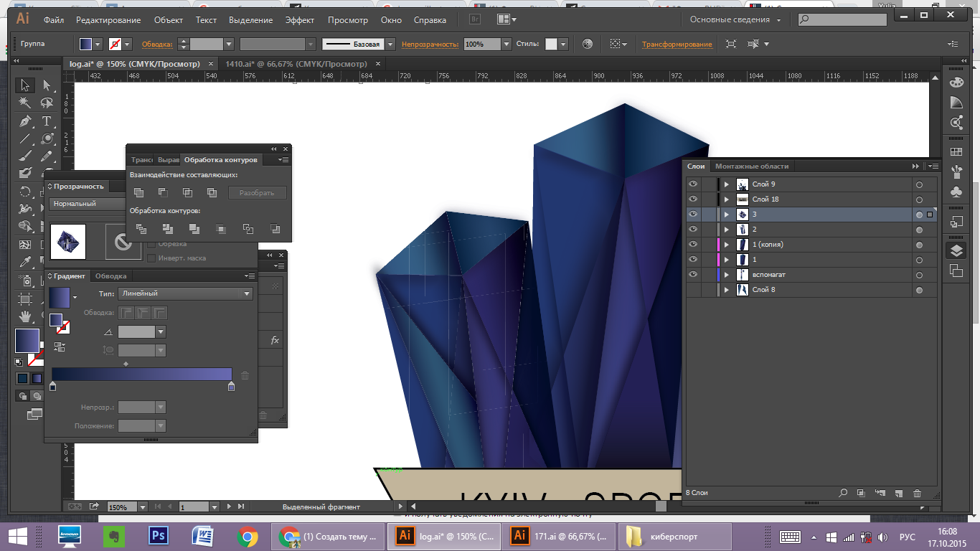This screenshot has height=551, width=980.
Task: Expand layer 3 disclosure triangle
Action: coord(727,215)
